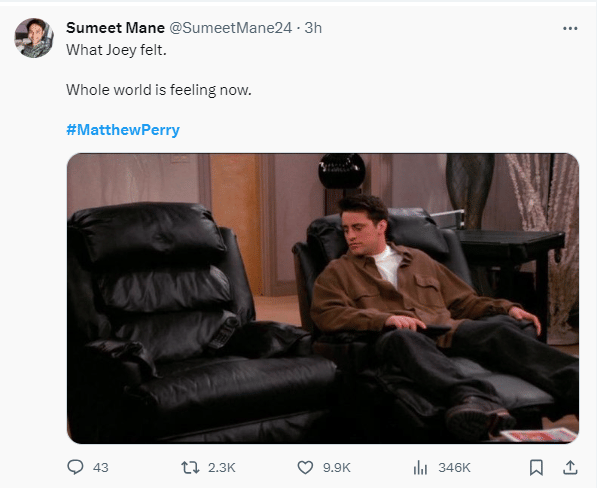This screenshot has width=610, height=488.
Task: Open the tweet via the 3h timestamp
Action: (313, 28)
